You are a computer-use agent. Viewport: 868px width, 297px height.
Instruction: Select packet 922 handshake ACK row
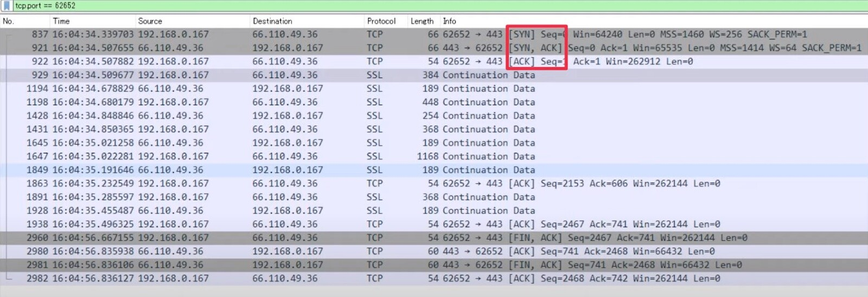(271, 61)
